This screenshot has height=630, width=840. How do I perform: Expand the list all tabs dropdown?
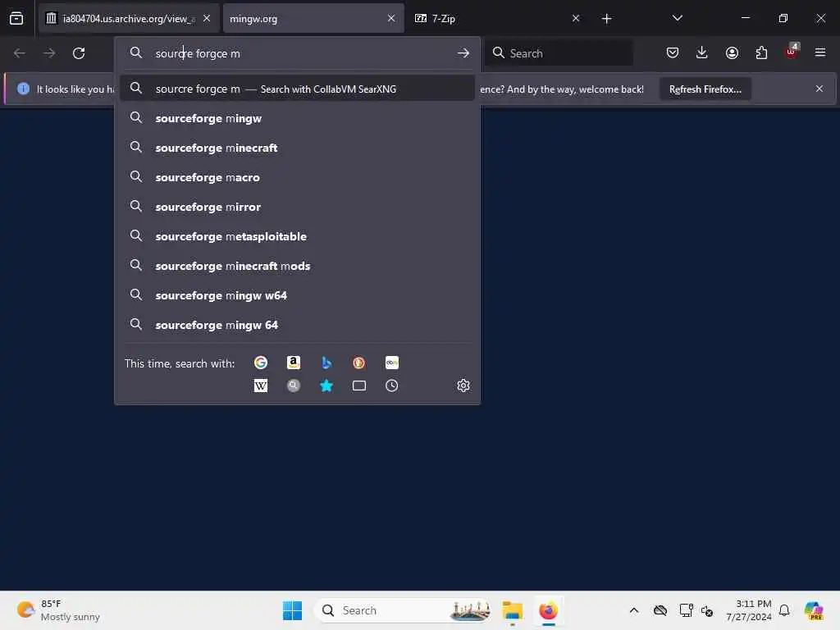coord(677,18)
